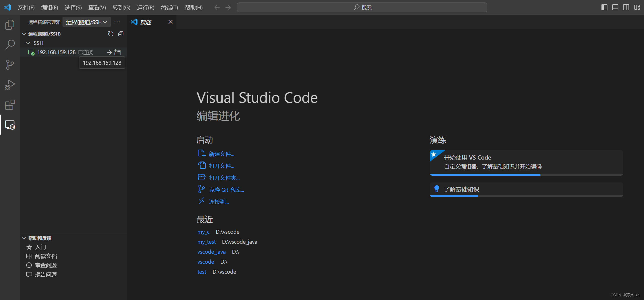This screenshot has height=300, width=644.
Task: Open the 运行(R) menu
Action: (x=146, y=7)
